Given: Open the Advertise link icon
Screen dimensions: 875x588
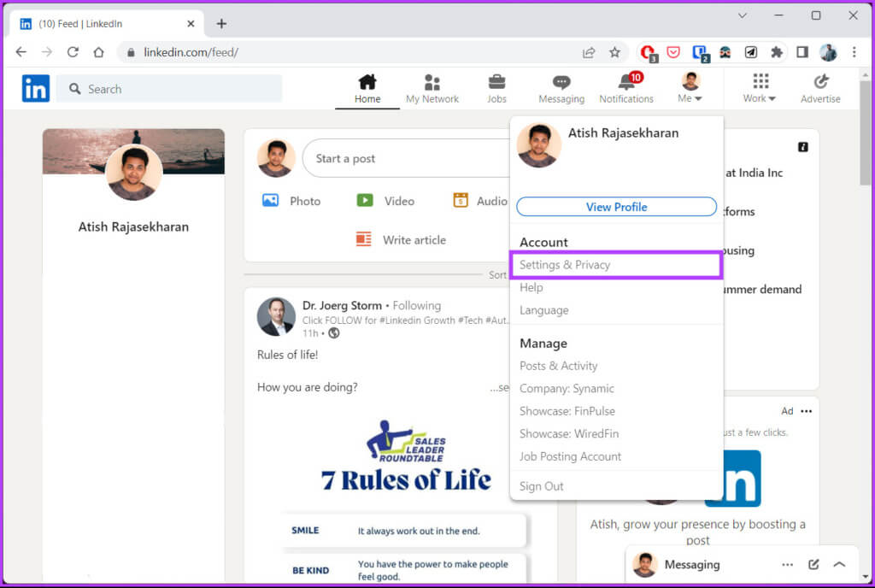Looking at the screenshot, I should pos(820,82).
